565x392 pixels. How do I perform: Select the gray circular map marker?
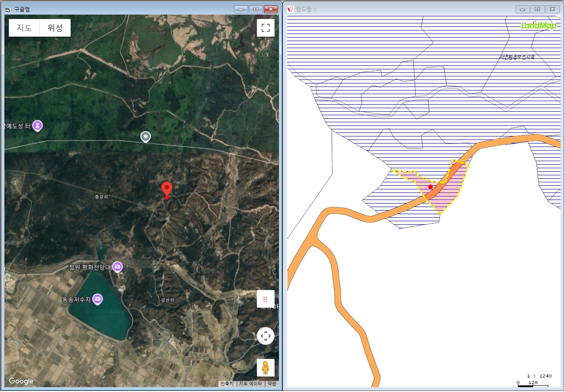(x=145, y=137)
